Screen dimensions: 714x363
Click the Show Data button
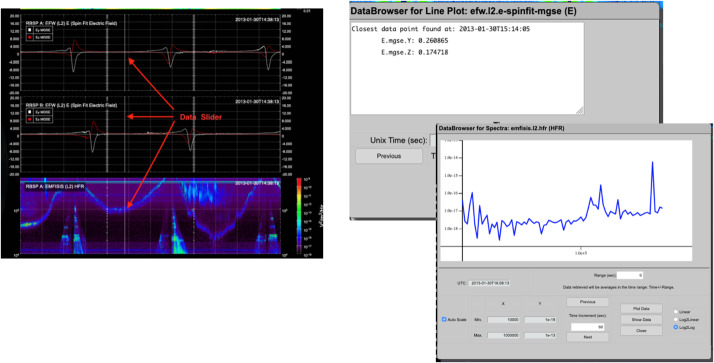[641, 320]
